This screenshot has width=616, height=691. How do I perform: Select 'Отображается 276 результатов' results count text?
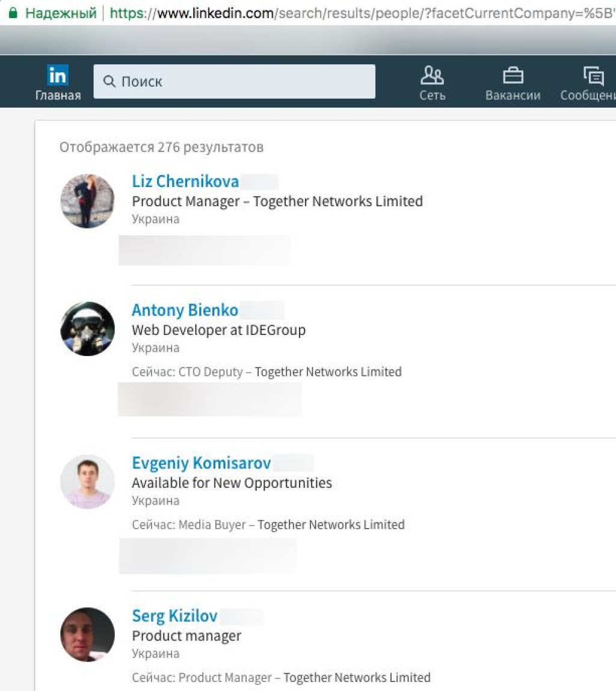tap(161, 147)
